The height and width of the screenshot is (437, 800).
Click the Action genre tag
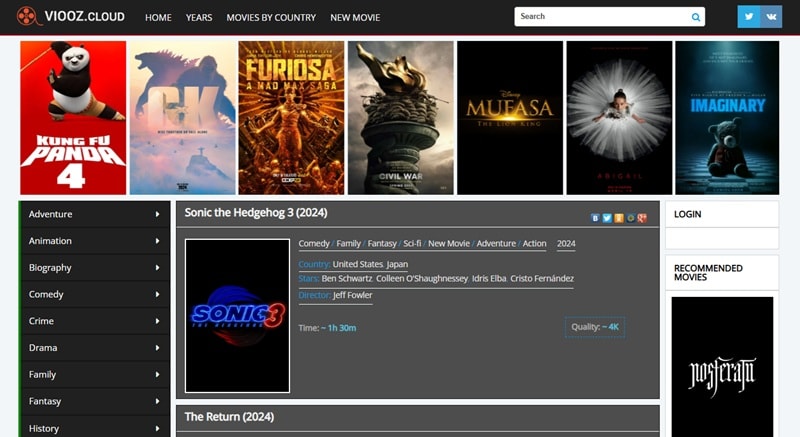coord(534,244)
